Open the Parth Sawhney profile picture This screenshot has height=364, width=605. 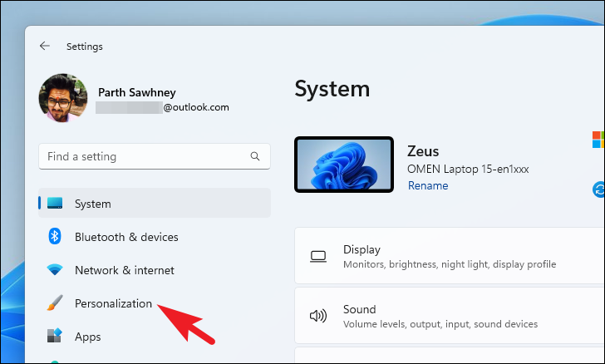63,98
